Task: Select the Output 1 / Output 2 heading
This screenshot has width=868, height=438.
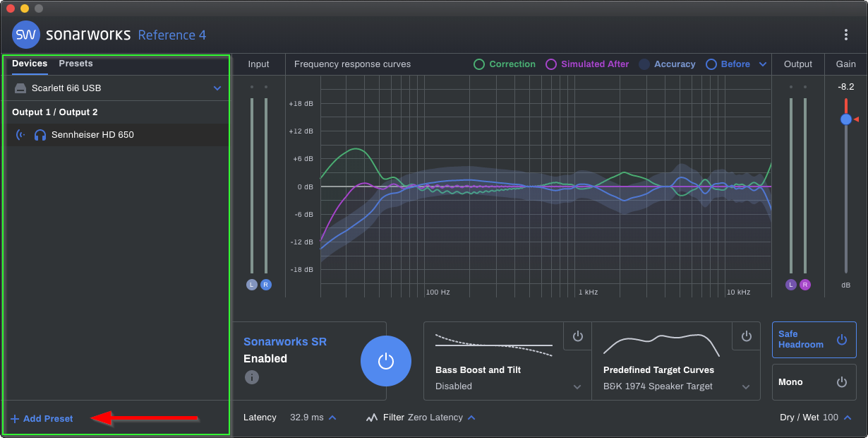Action: [55, 112]
